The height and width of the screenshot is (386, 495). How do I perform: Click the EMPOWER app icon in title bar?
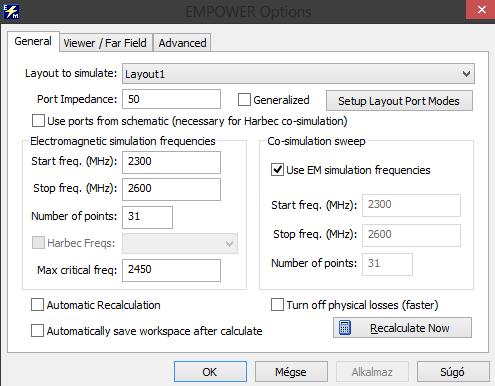(x=11, y=11)
